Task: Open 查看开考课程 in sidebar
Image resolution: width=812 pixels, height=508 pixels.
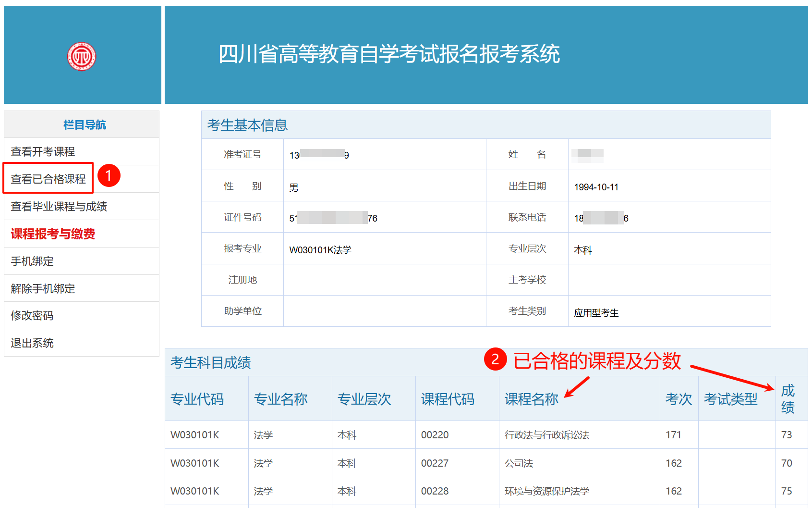Action: (x=43, y=152)
